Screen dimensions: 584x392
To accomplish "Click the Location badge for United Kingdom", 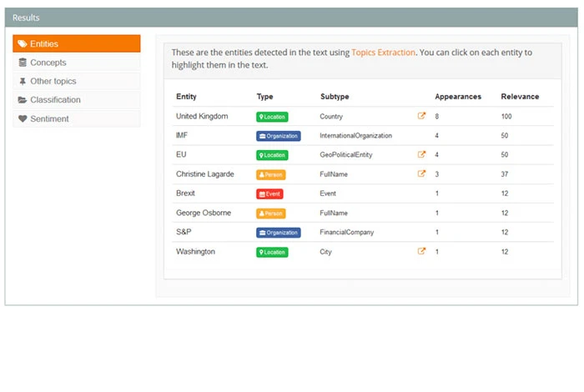I will (x=272, y=117).
